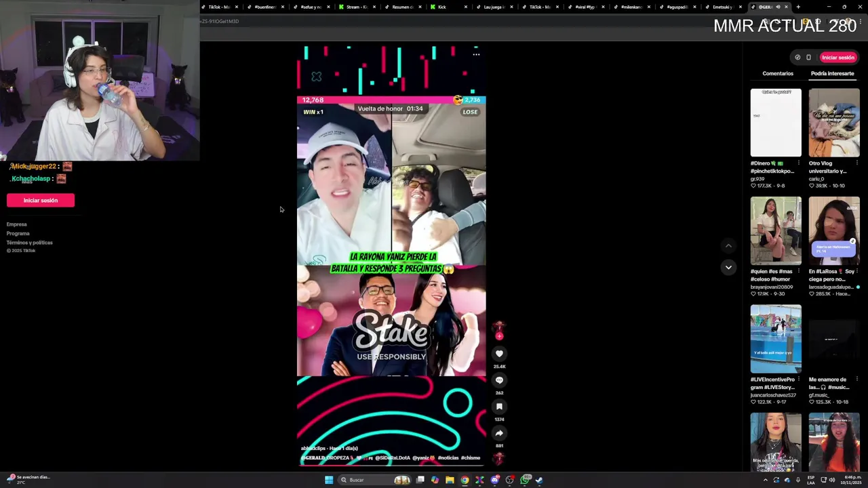Click creator name gf.music_
This screenshot has width=868, height=488.
(820, 394)
